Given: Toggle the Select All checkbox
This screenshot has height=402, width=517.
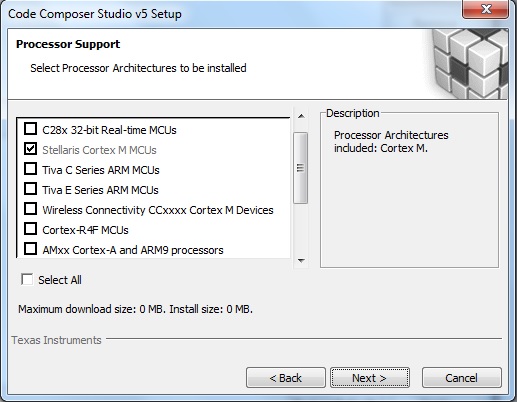Looking at the screenshot, I should [27, 279].
